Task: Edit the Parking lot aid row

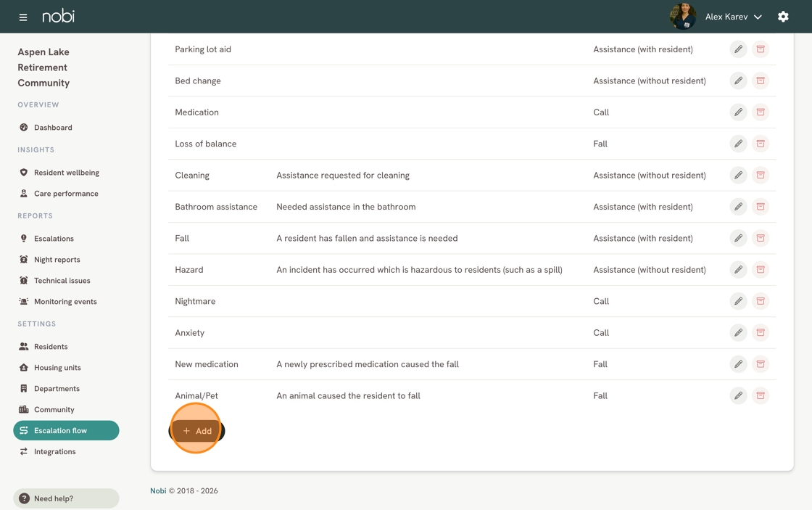Action: coord(739,49)
